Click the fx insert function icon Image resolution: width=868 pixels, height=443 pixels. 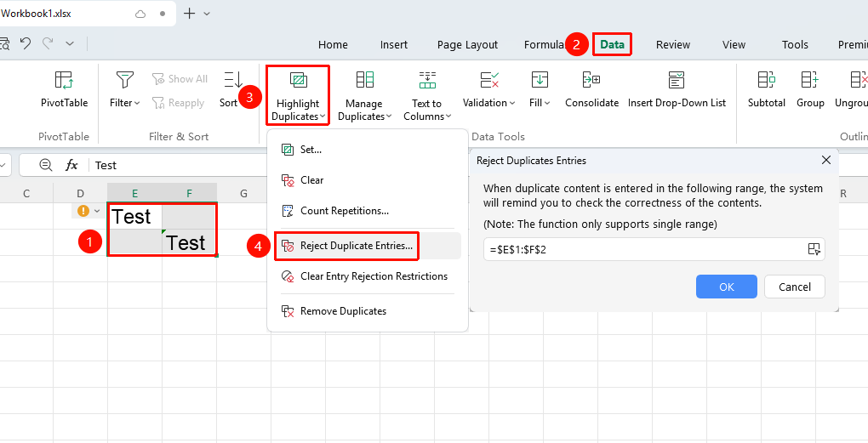pyautogui.click(x=71, y=165)
